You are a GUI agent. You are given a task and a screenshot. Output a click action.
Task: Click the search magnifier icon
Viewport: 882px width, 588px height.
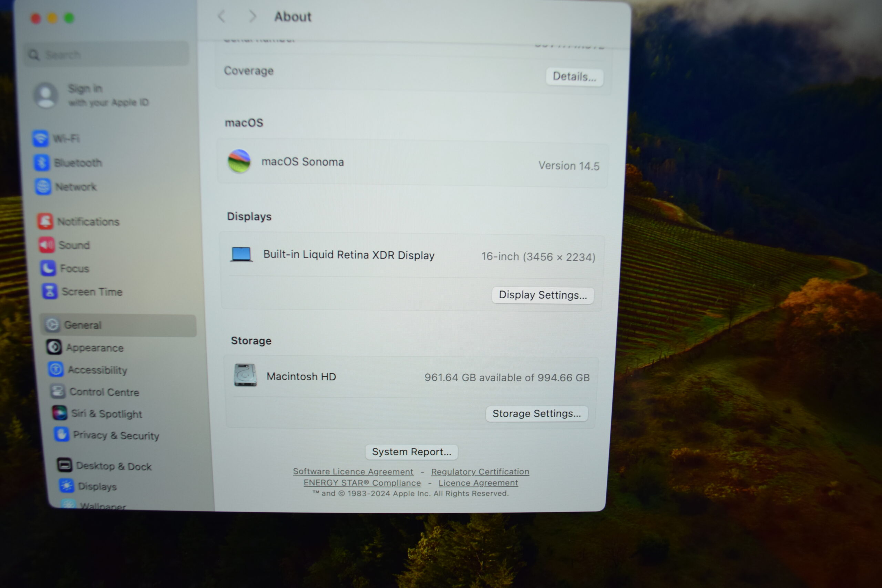coord(34,55)
